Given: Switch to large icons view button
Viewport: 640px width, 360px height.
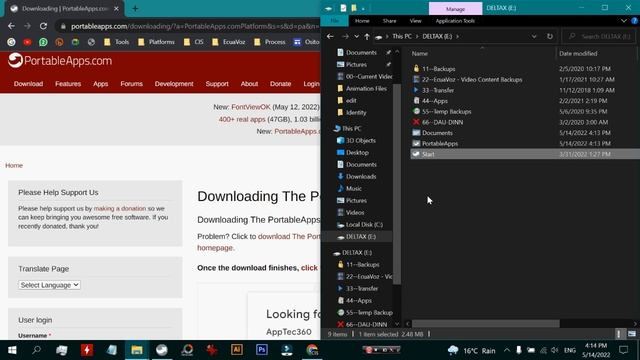Looking at the screenshot, I should tap(632, 334).
